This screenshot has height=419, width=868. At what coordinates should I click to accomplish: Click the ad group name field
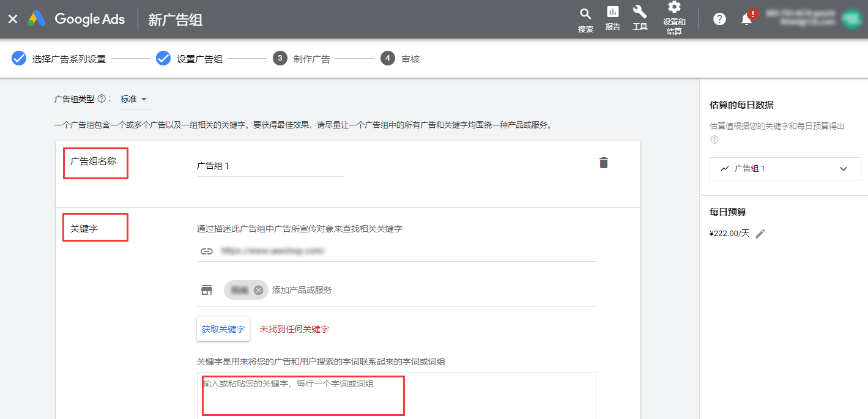click(269, 166)
